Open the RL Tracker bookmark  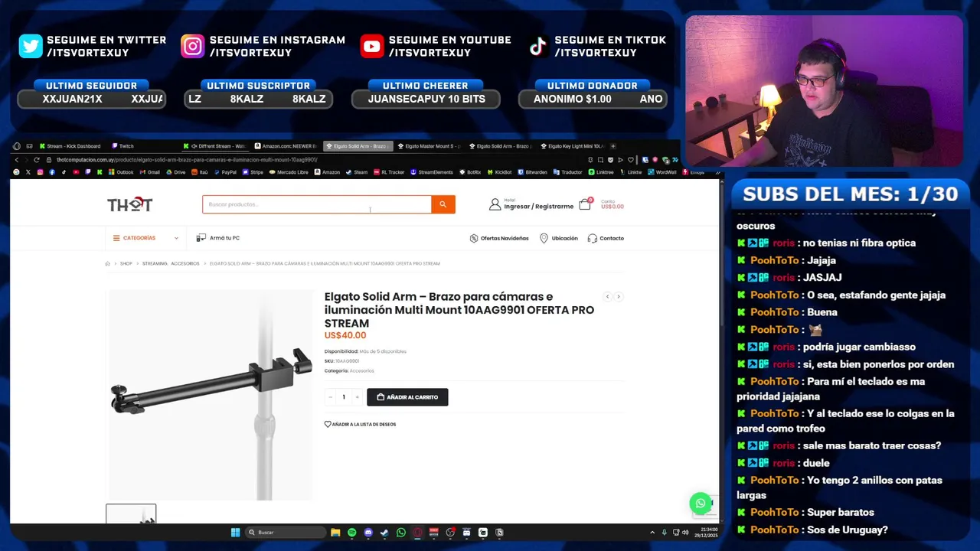[x=390, y=172]
